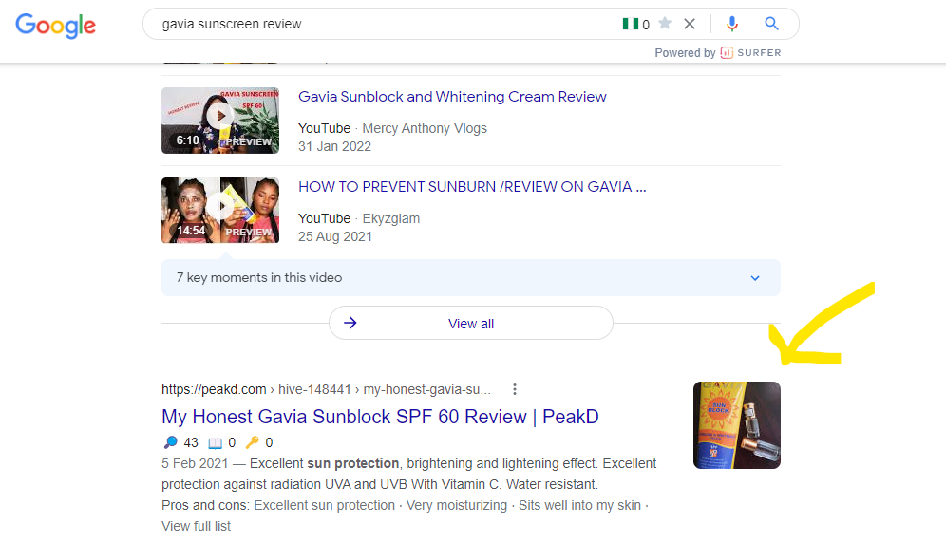Click the blue magnifier search icon
946x560 pixels.
771,24
